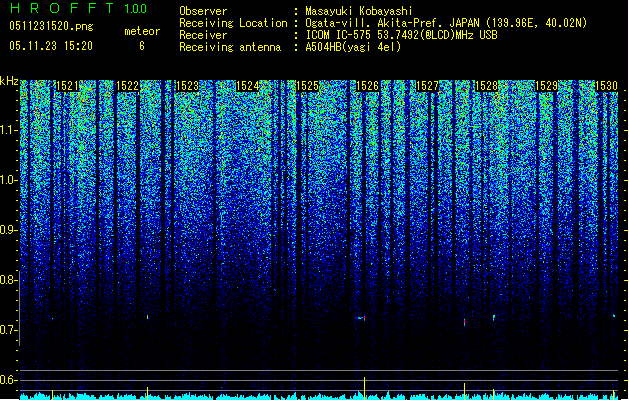Click the Observer field label
This screenshot has height=400, width=629.
(x=203, y=11)
